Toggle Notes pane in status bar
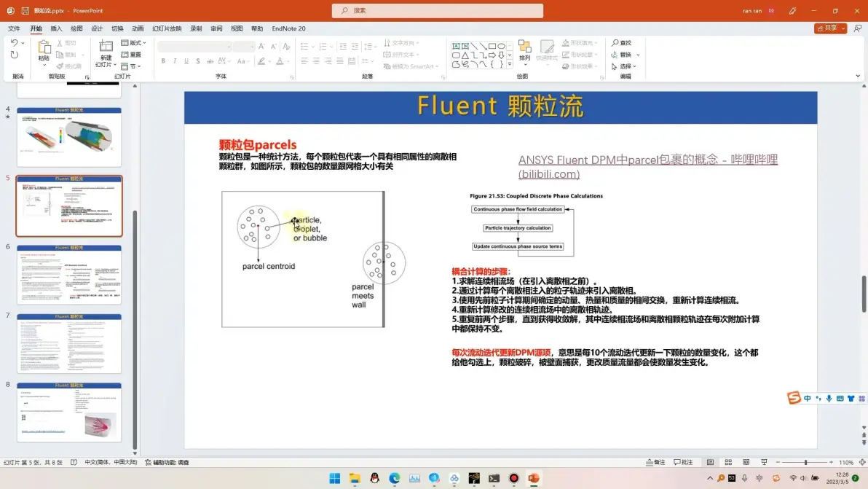This screenshot has width=868, height=489. pos(656,462)
